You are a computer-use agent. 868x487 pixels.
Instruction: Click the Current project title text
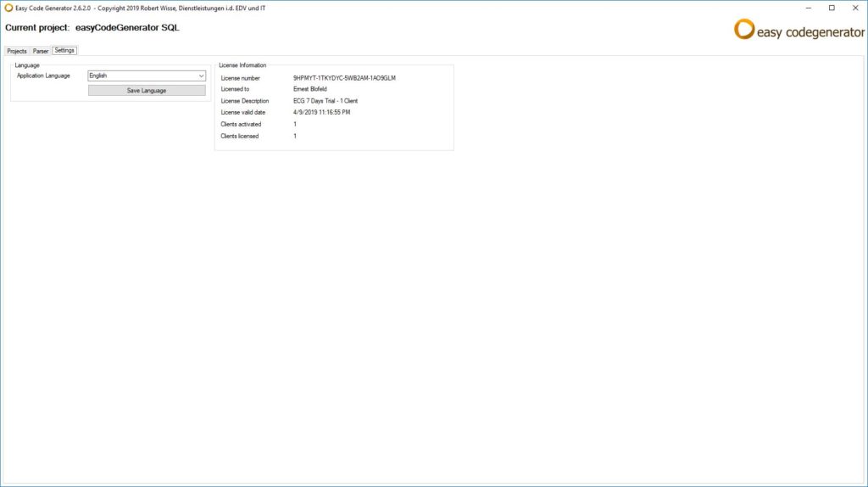pos(92,28)
